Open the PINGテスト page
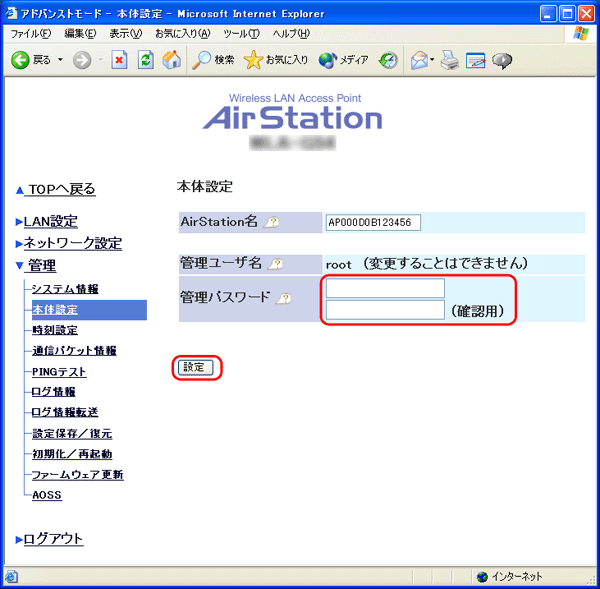Viewport: 600px width, 589px height. tap(59, 372)
